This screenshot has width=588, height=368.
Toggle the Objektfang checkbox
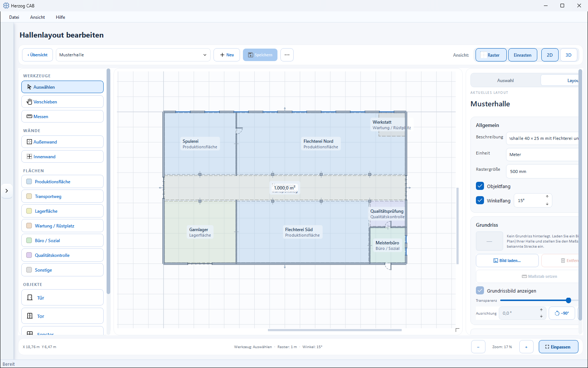pyautogui.click(x=480, y=186)
